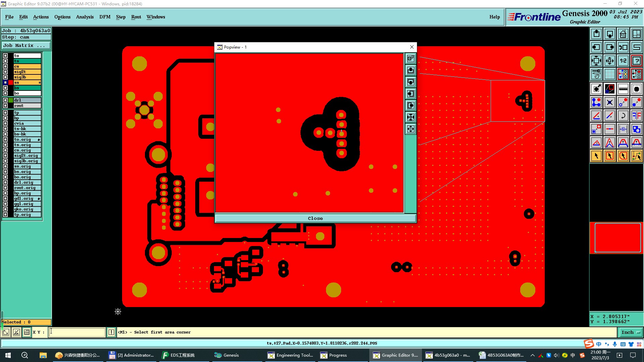The width and height of the screenshot is (644, 362).
Task: Click the grid display icon
Action: [x=609, y=74]
